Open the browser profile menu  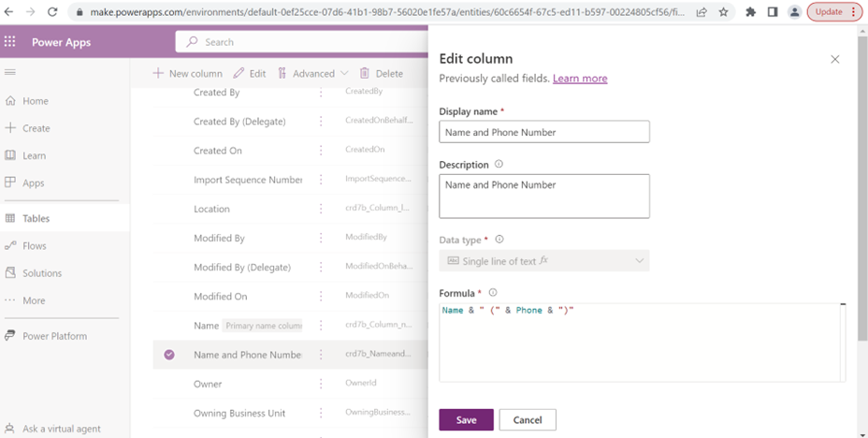[x=795, y=11]
